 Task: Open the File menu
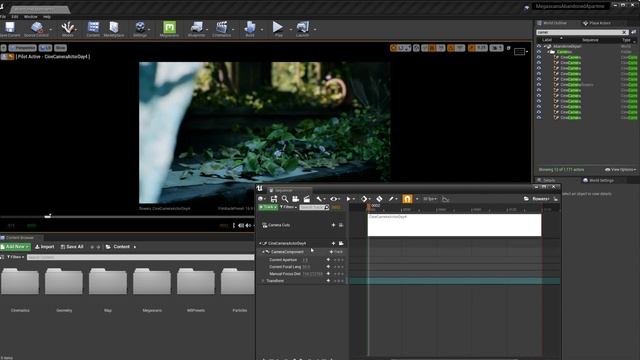3,17
